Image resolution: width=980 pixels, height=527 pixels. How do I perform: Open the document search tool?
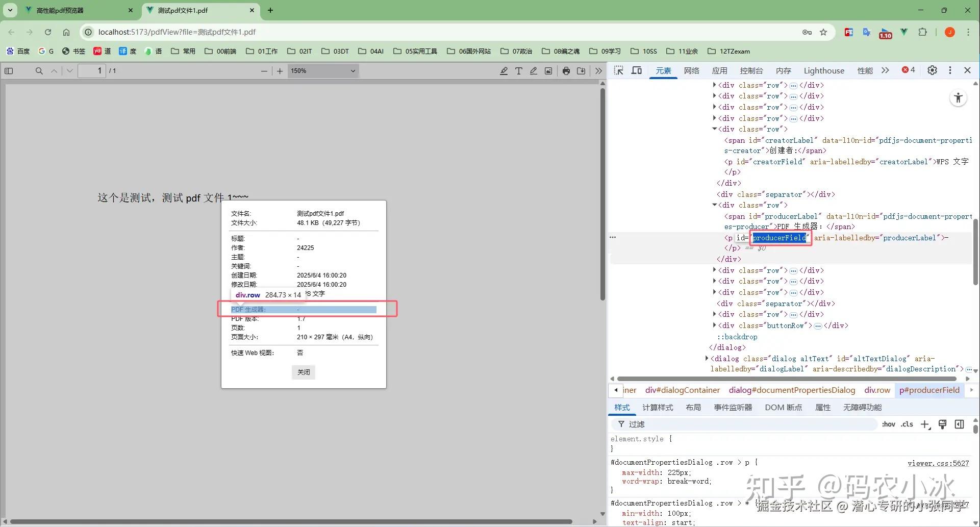[x=39, y=70]
